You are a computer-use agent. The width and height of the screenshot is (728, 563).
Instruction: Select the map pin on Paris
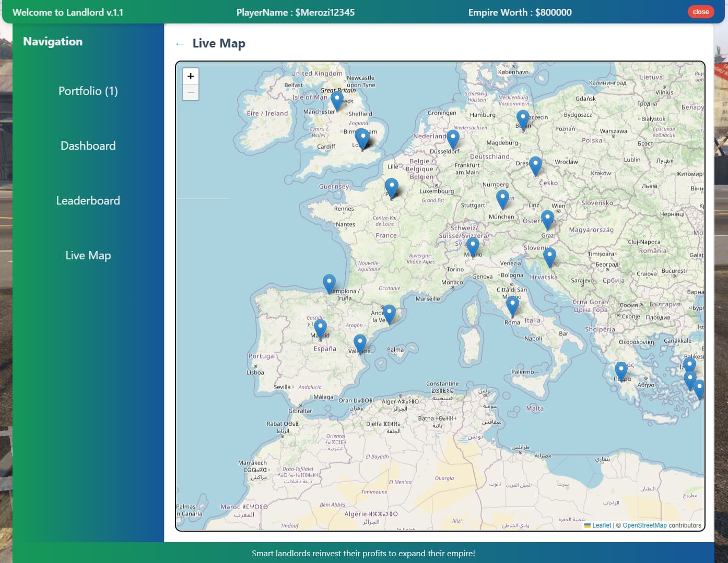coord(392,188)
